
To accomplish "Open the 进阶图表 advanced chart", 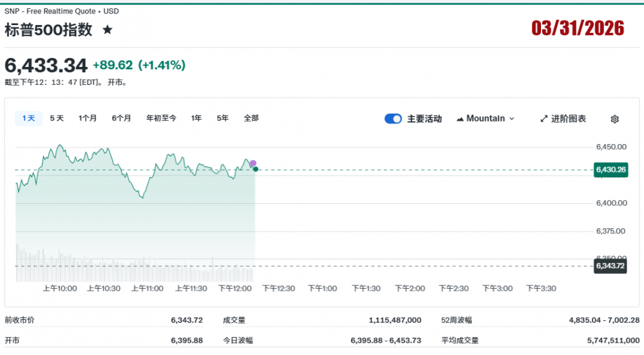I will pyautogui.click(x=563, y=119).
